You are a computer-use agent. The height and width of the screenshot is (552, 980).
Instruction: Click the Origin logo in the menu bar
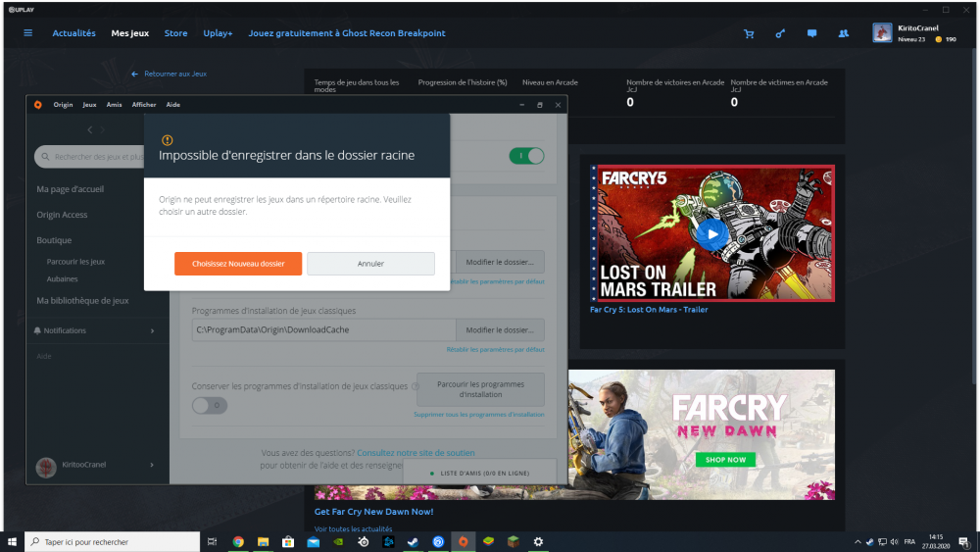pos(37,105)
